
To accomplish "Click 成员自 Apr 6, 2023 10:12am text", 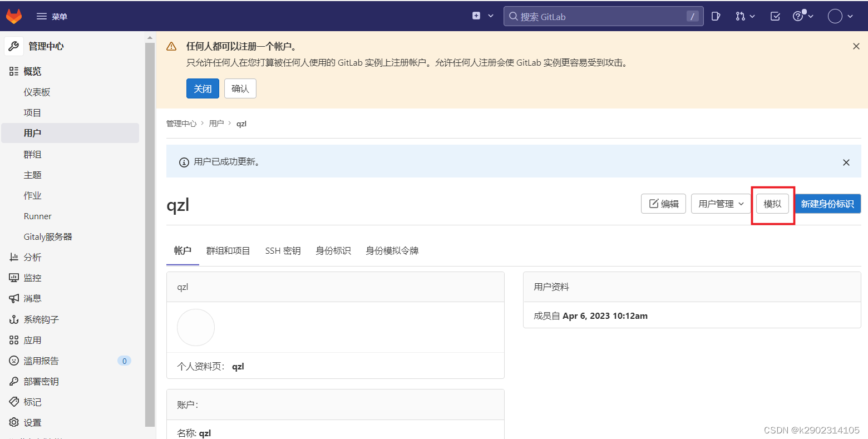I will pos(591,315).
